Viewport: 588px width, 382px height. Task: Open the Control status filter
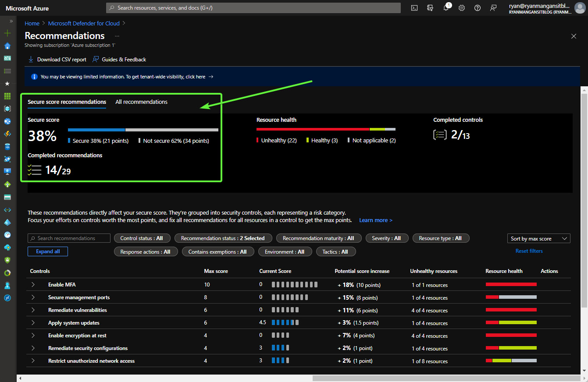[x=142, y=238]
